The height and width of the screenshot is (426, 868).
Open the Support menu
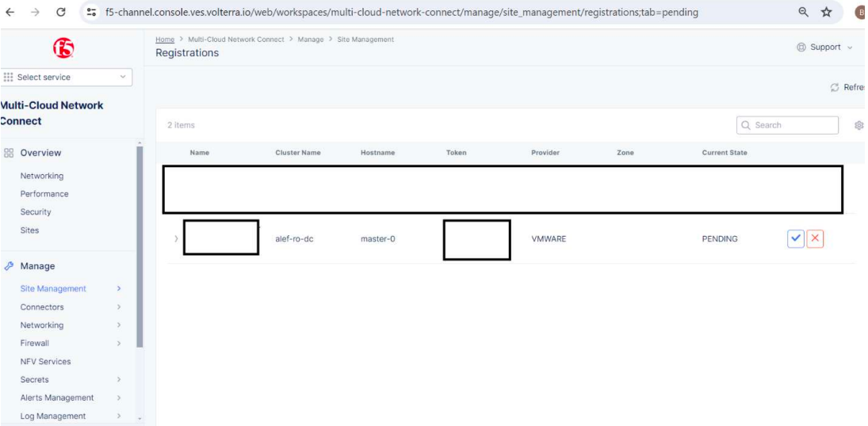(825, 47)
